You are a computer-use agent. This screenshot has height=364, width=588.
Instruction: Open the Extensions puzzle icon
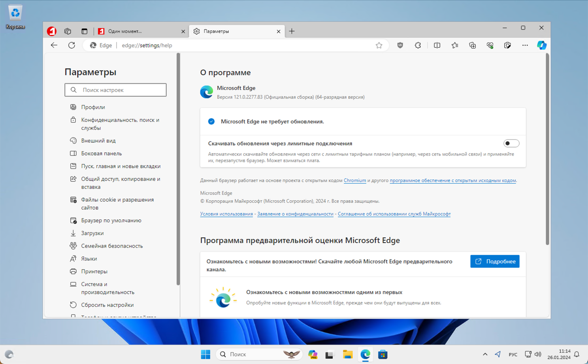click(418, 45)
